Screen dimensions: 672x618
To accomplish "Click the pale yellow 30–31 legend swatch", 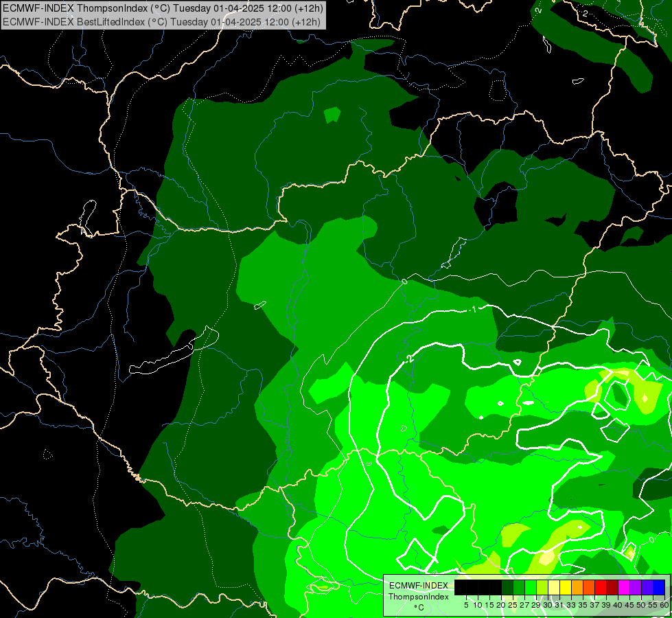I will pos(554,587).
